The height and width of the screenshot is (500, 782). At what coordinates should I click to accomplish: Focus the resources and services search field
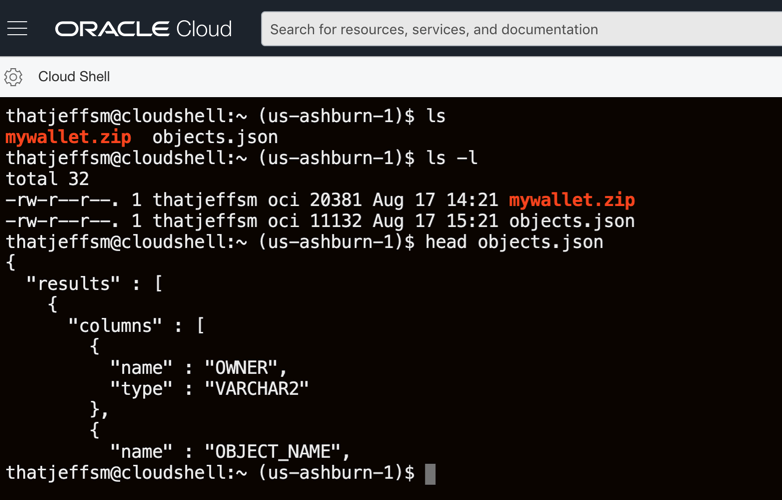(x=521, y=29)
